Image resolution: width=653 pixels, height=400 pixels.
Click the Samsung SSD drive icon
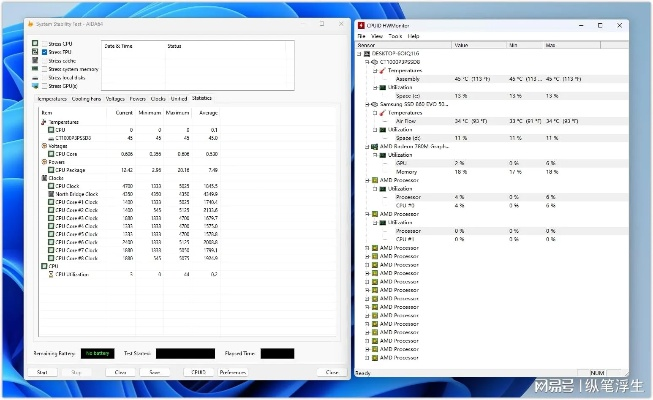click(x=372, y=104)
